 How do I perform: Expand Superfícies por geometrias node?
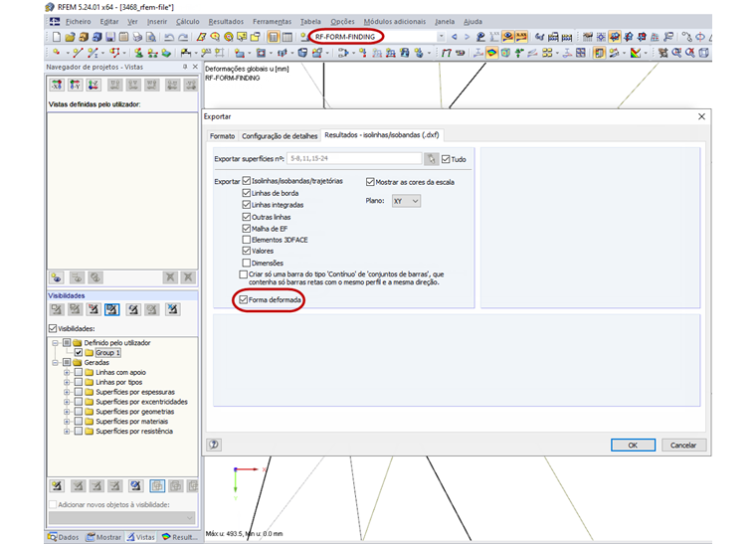point(67,412)
